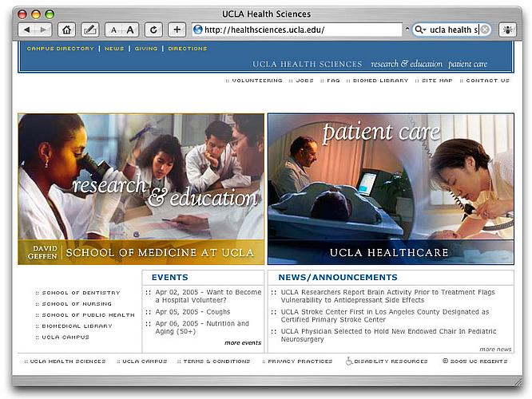Open 'Want to Become a Hospital Volunteer?' event
This screenshot has width=532, height=399.
208,296
